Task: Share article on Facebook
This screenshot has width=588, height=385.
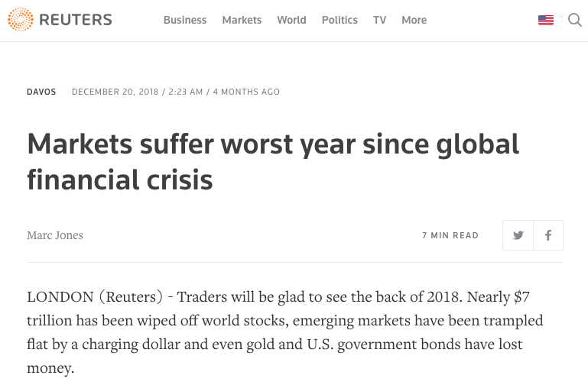Action: (x=548, y=235)
